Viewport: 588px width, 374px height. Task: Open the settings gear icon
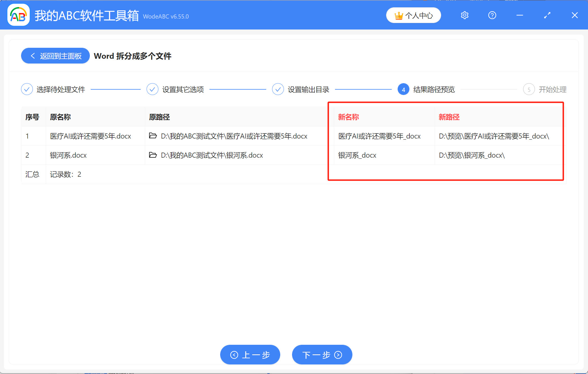click(x=464, y=15)
